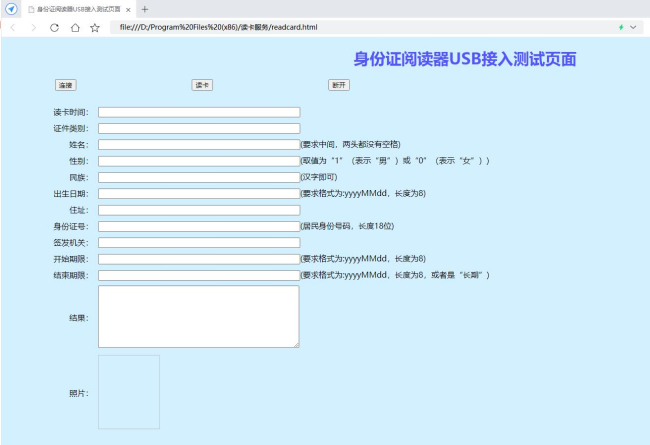Image resolution: width=650 pixels, height=445 pixels.
Task: Click the browser forward arrow
Action: tap(33, 27)
